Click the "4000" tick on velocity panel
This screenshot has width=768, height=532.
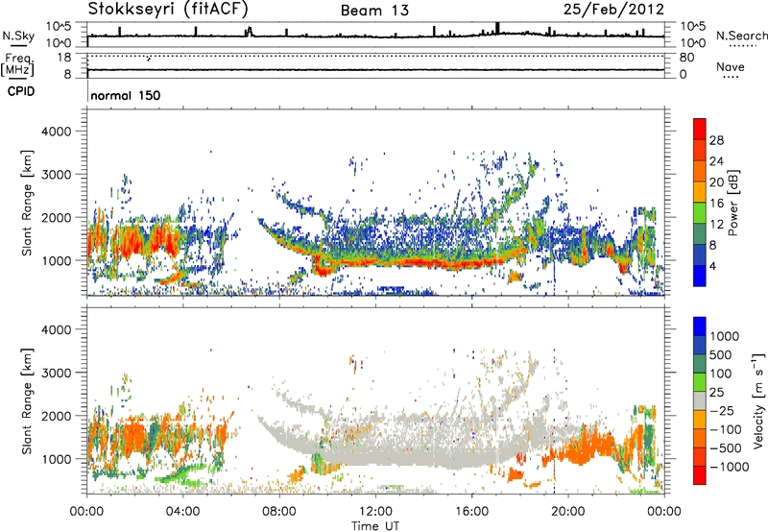pyautogui.click(x=57, y=329)
